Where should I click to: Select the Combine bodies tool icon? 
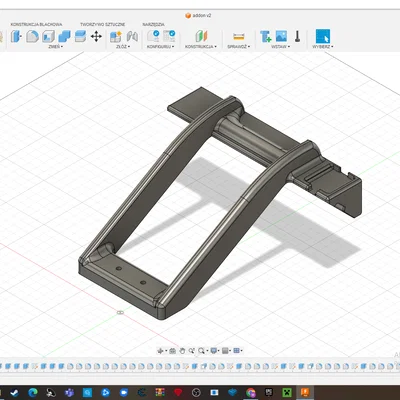64,36
